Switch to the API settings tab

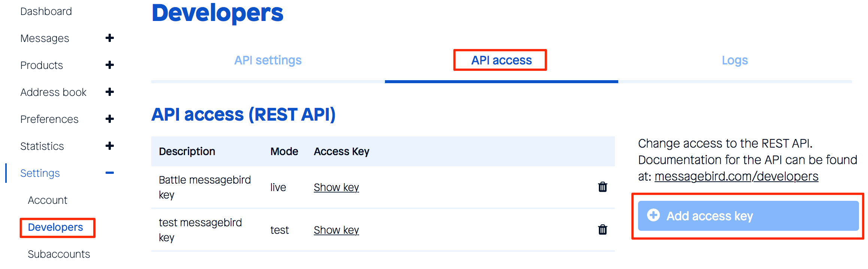268,60
